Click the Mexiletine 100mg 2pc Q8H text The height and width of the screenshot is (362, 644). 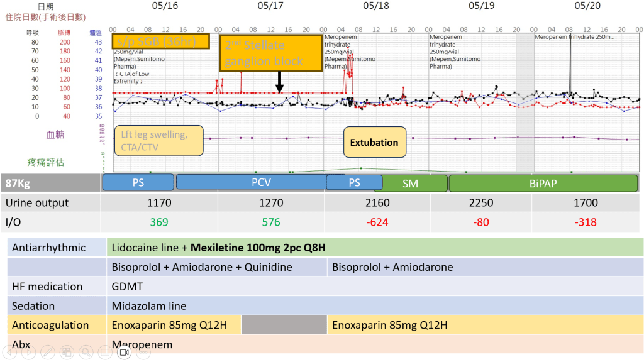(x=258, y=247)
